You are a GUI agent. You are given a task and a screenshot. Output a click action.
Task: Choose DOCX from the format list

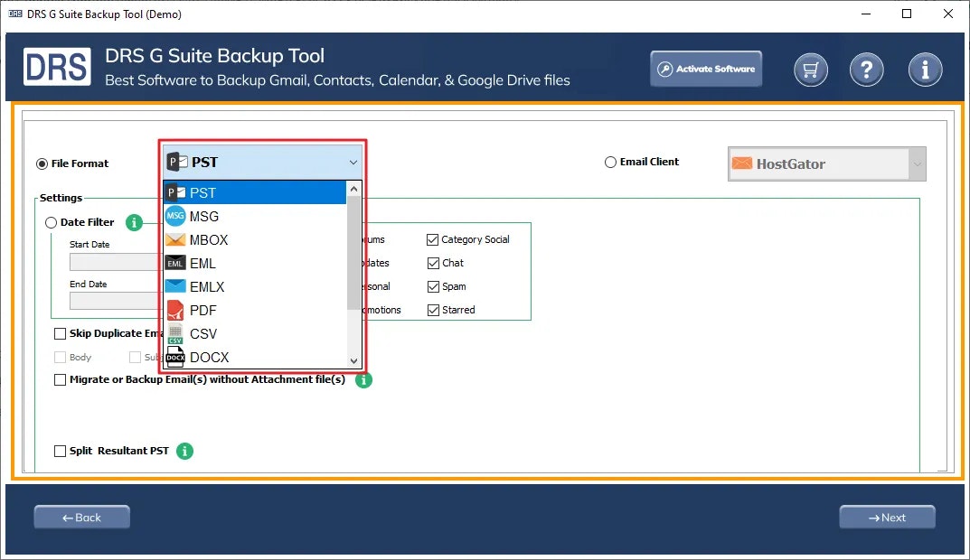pos(255,357)
